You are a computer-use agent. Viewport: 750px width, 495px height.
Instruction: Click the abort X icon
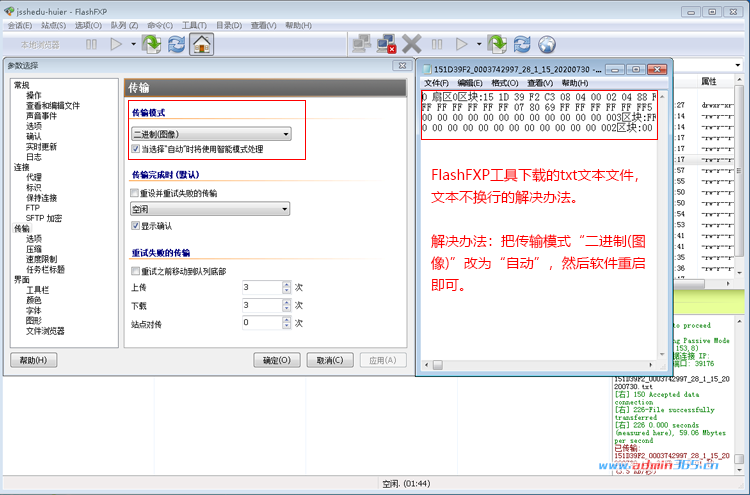pos(411,44)
